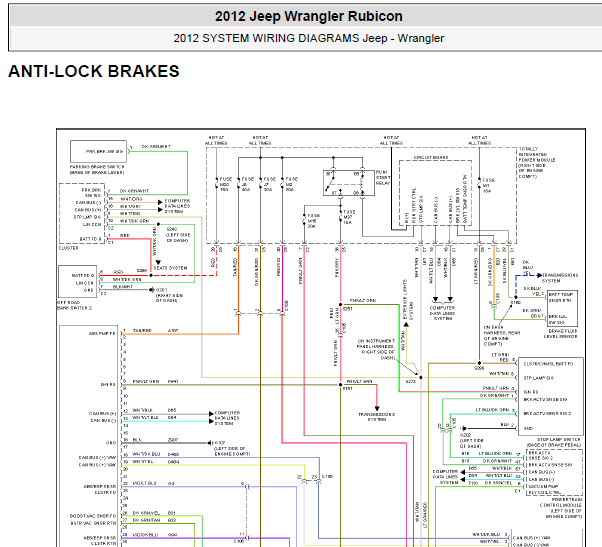Screen dimensions: 602x547
Task: Click "COMPUTER DATA LINES SYSTEM" left of the powertrain module
Action: tap(445, 477)
